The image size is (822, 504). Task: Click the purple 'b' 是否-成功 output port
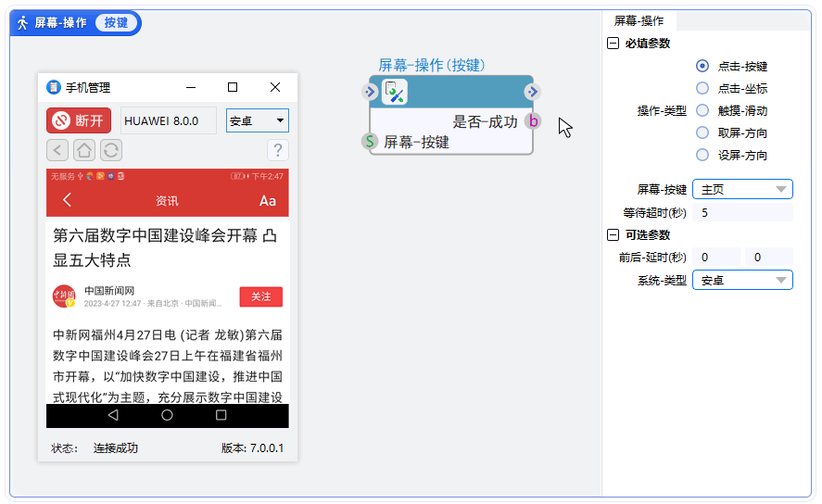pos(532,121)
